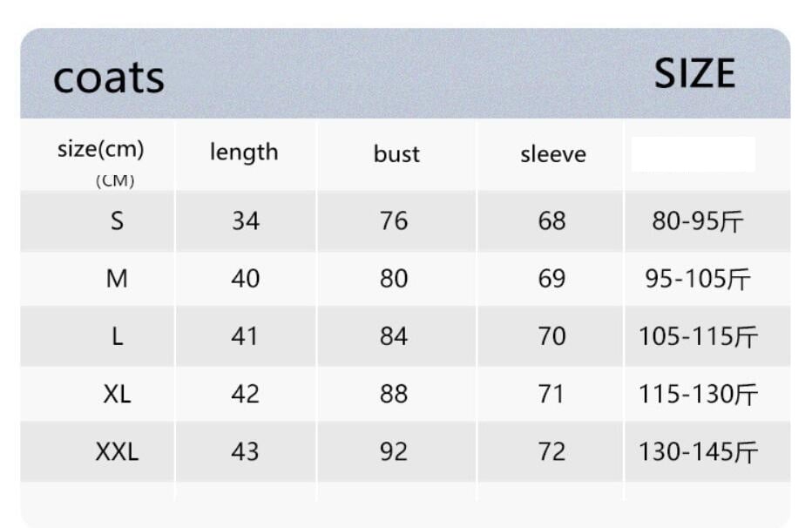This screenshot has height=528, width=812.
Task: Select the weight range 115-130斤
Action: click(x=698, y=395)
